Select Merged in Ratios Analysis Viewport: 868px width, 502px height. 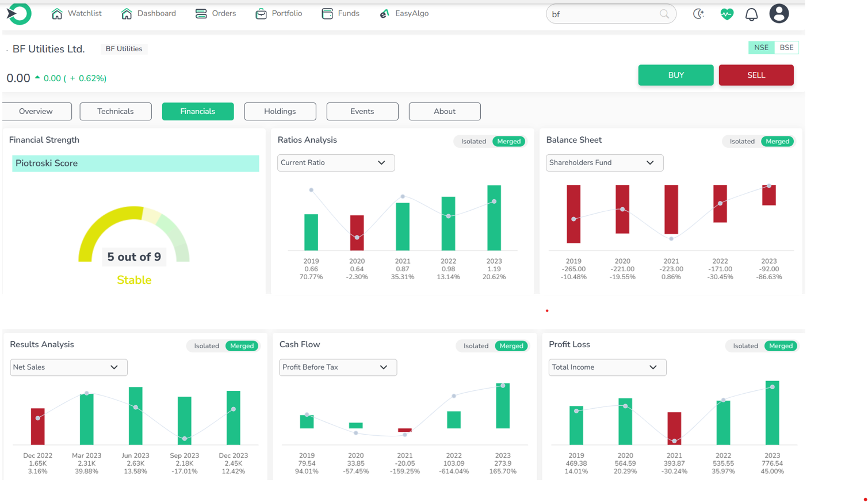point(509,142)
